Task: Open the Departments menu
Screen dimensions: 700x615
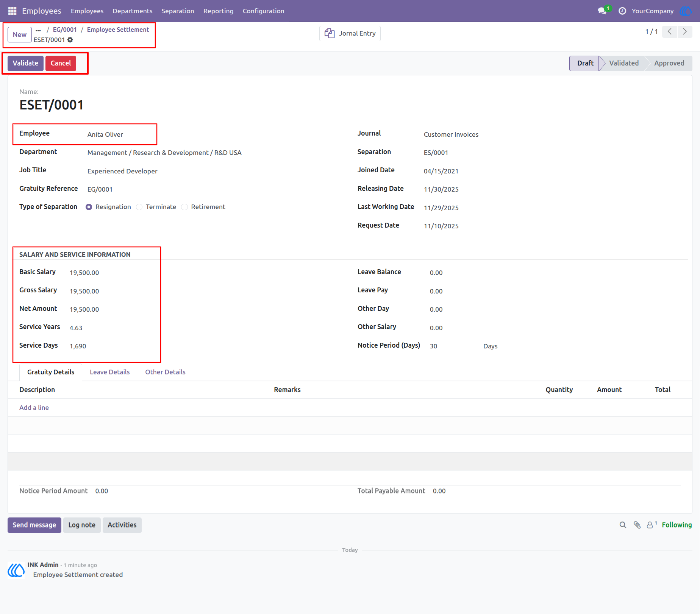Action: (133, 11)
